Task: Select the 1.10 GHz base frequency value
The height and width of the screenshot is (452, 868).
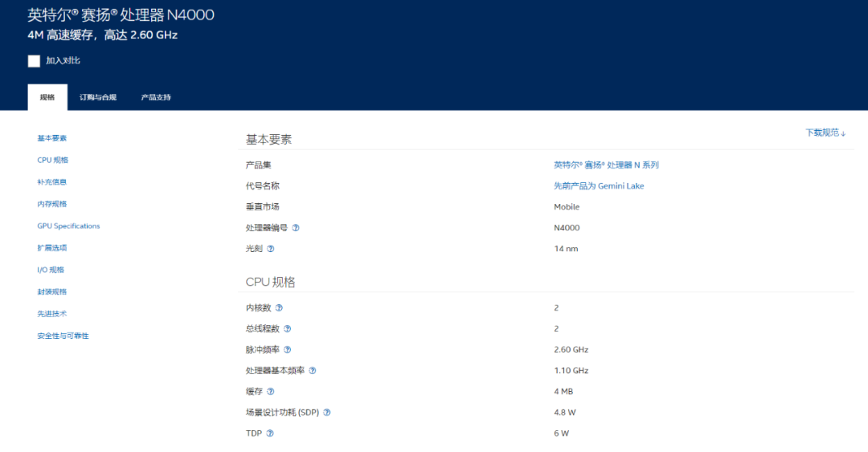Action: 571,371
